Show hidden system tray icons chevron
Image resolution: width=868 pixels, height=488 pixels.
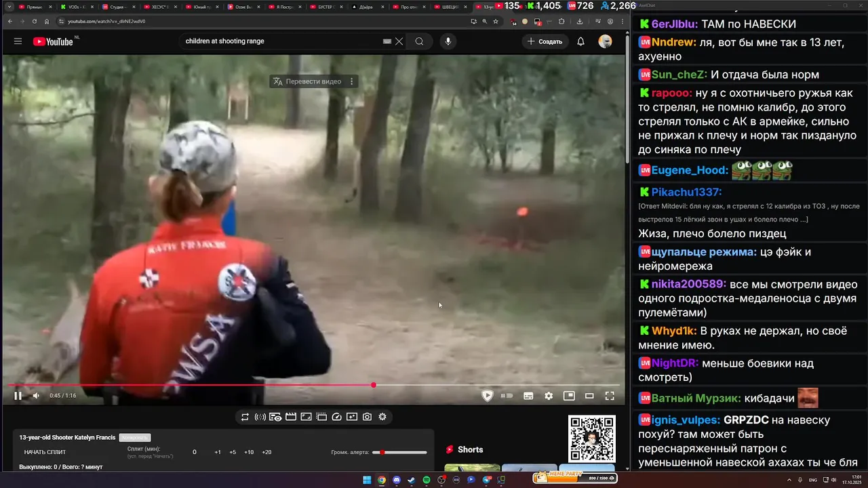point(790,480)
